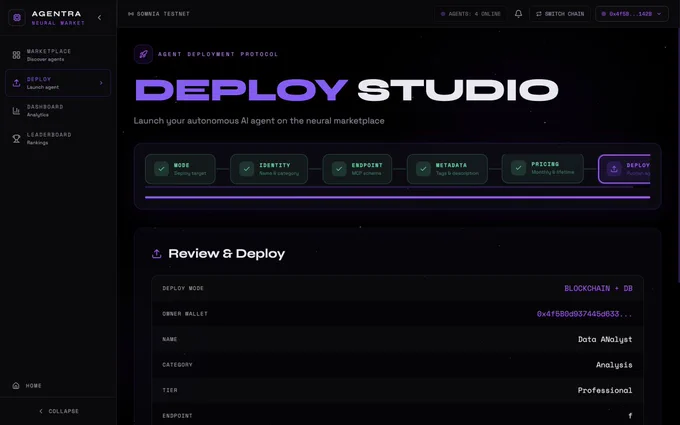The height and width of the screenshot is (425, 680).
Task: Go to the Mode step
Action: (x=180, y=169)
